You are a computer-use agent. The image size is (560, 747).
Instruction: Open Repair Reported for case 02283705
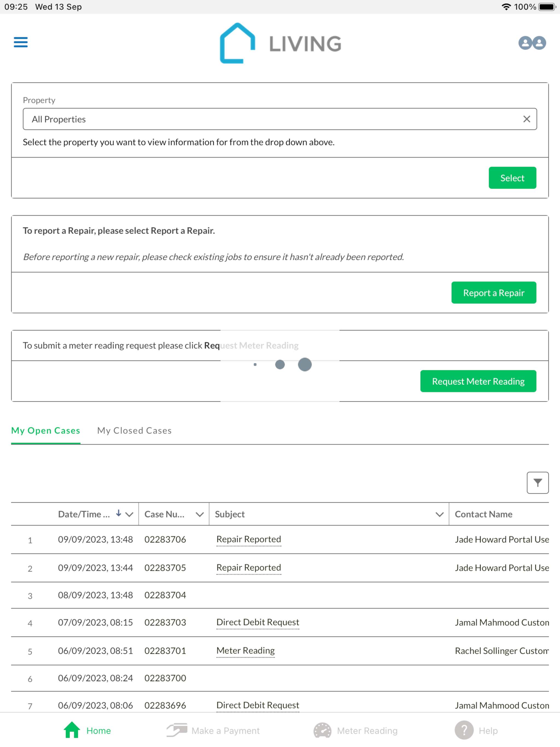coord(249,567)
